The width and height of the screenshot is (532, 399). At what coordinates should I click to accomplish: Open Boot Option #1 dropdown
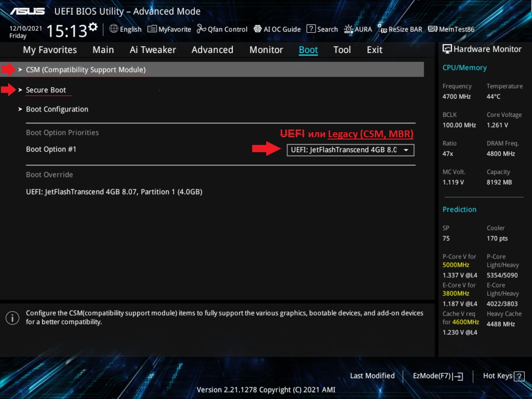(x=350, y=150)
